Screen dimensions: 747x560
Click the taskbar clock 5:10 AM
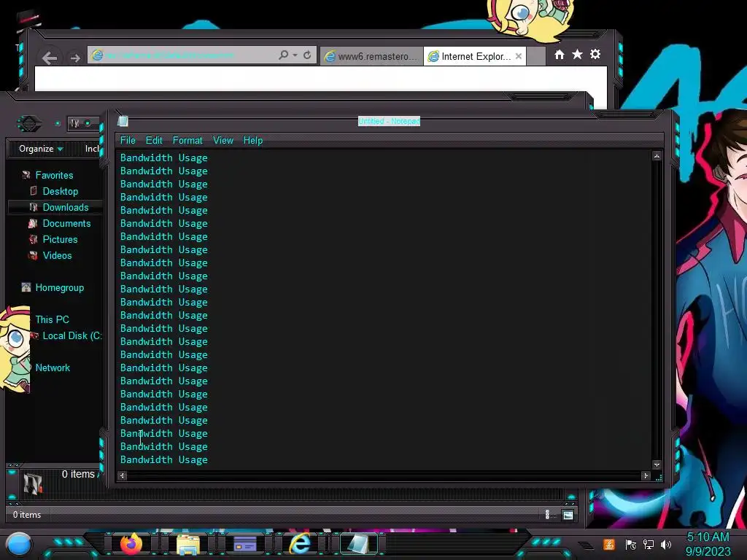pos(708,537)
